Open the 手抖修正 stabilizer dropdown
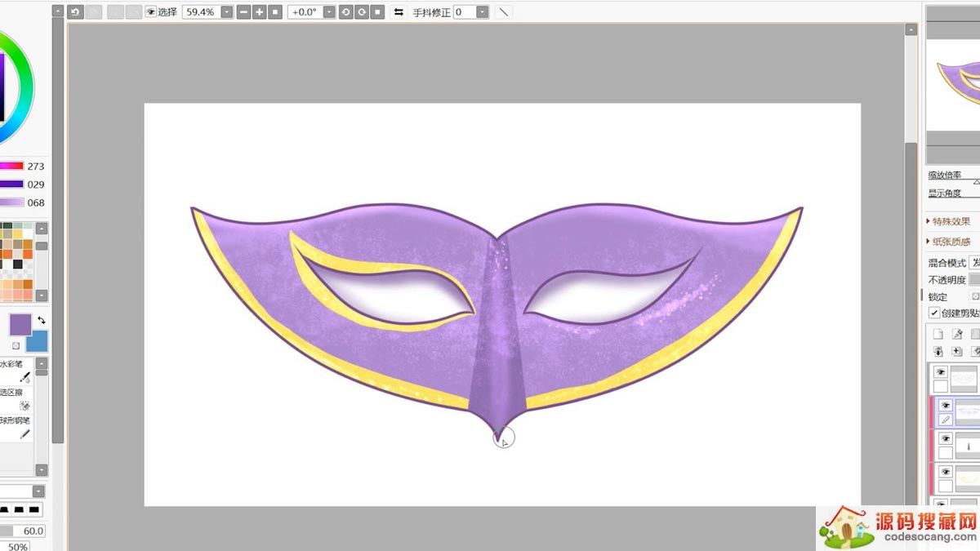Viewport: 980px width, 551px height. click(482, 12)
